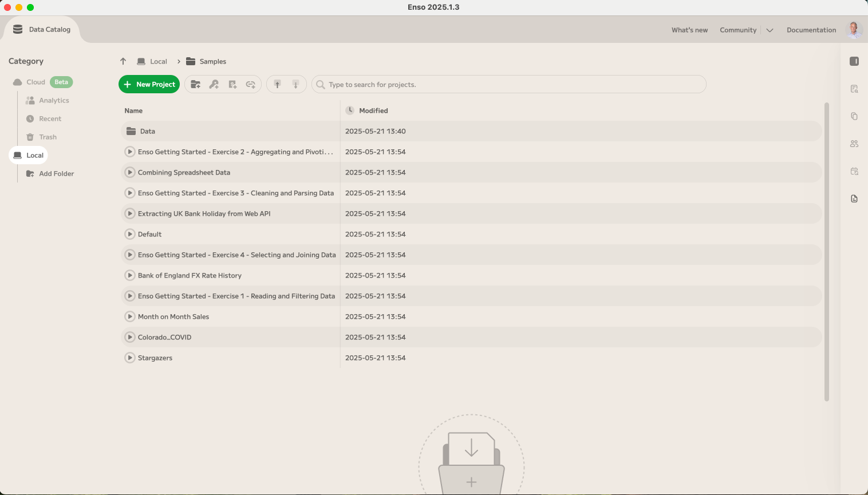Image resolution: width=868 pixels, height=495 pixels.
Task: Run the Stargazers project play icon
Action: pyautogui.click(x=130, y=358)
